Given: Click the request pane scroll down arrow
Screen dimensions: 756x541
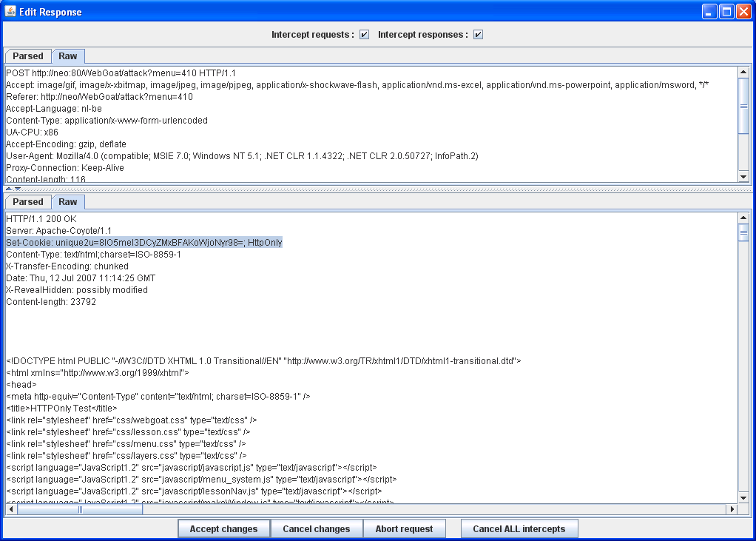Looking at the screenshot, I should 743,176.
